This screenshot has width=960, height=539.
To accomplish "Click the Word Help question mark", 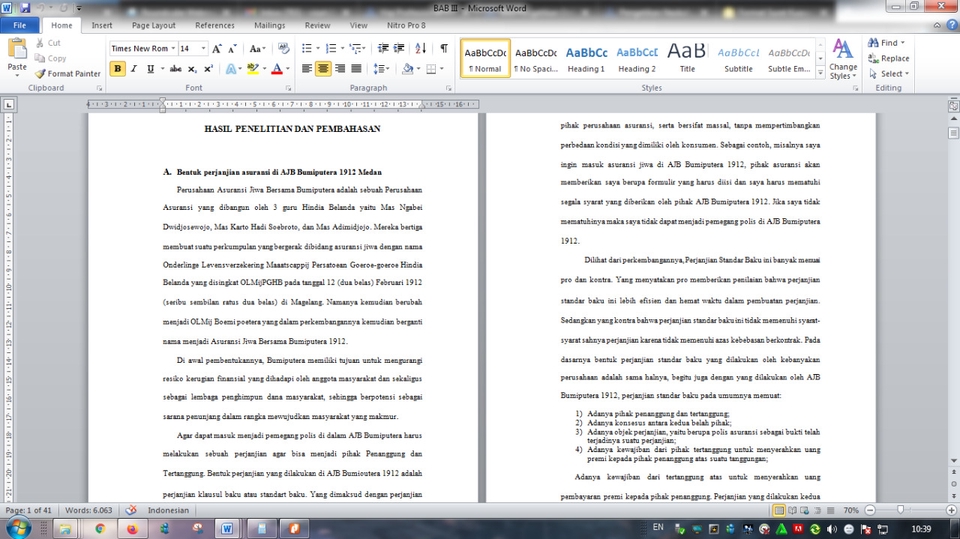I will click(951, 25).
